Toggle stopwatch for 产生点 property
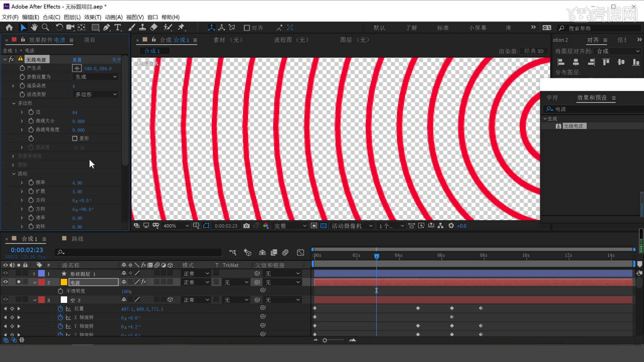 (x=22, y=68)
